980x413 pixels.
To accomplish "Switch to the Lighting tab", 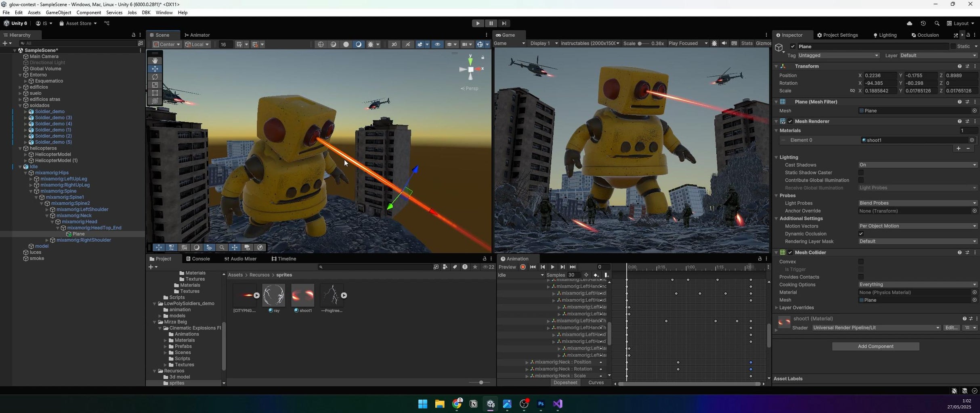I will point(885,35).
